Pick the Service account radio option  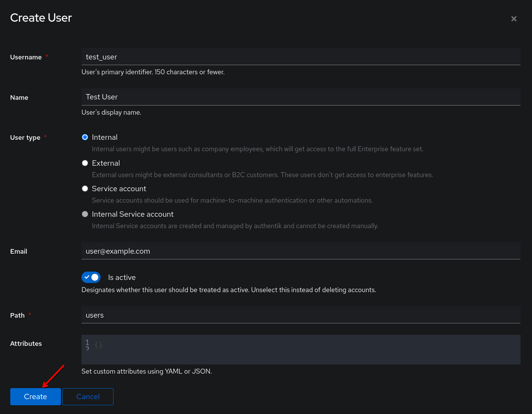(x=85, y=189)
